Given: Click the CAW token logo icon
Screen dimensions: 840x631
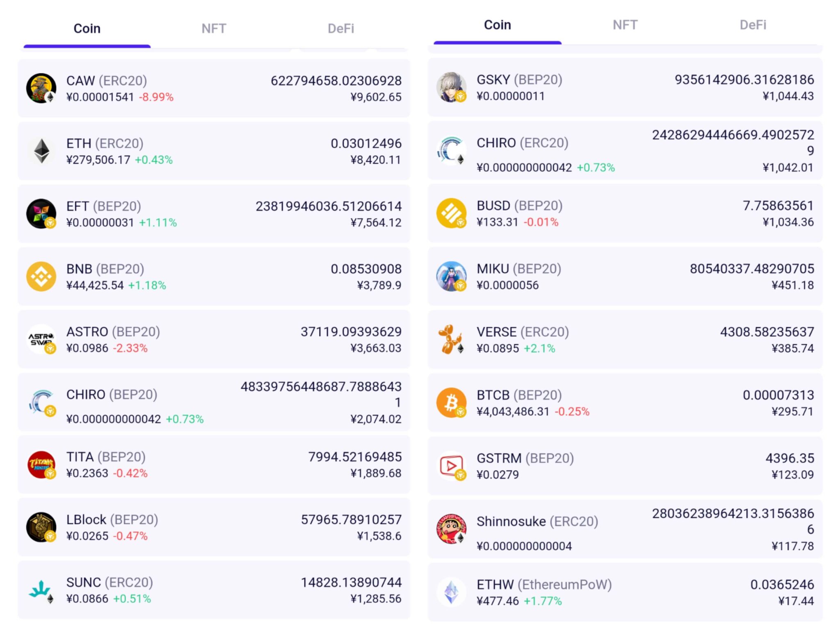Looking at the screenshot, I should point(41,88).
